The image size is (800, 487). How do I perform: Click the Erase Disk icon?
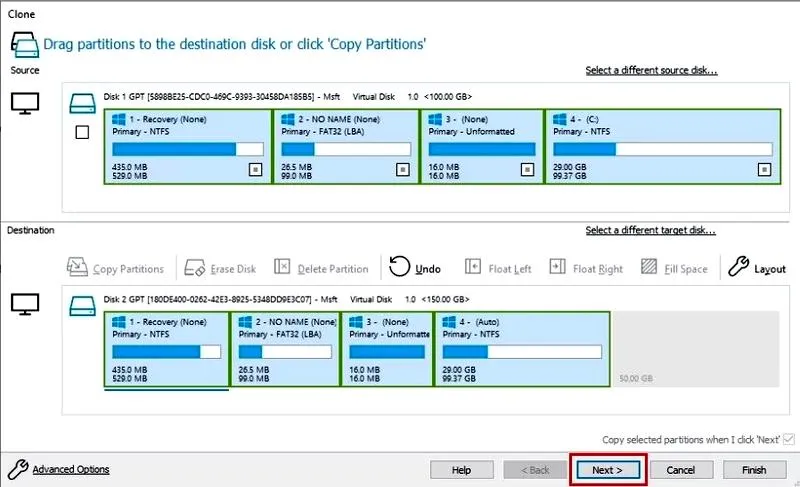coord(194,267)
